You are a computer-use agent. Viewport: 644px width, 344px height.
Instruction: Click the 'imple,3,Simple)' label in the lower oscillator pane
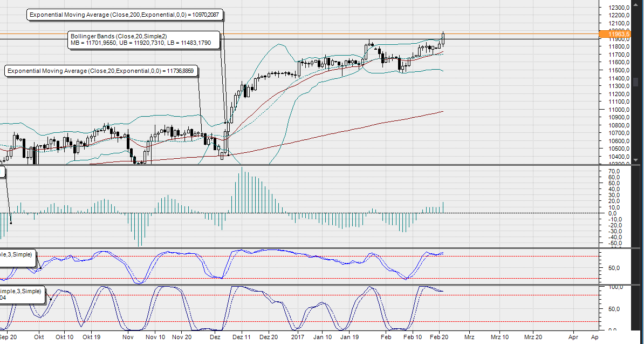point(23,295)
